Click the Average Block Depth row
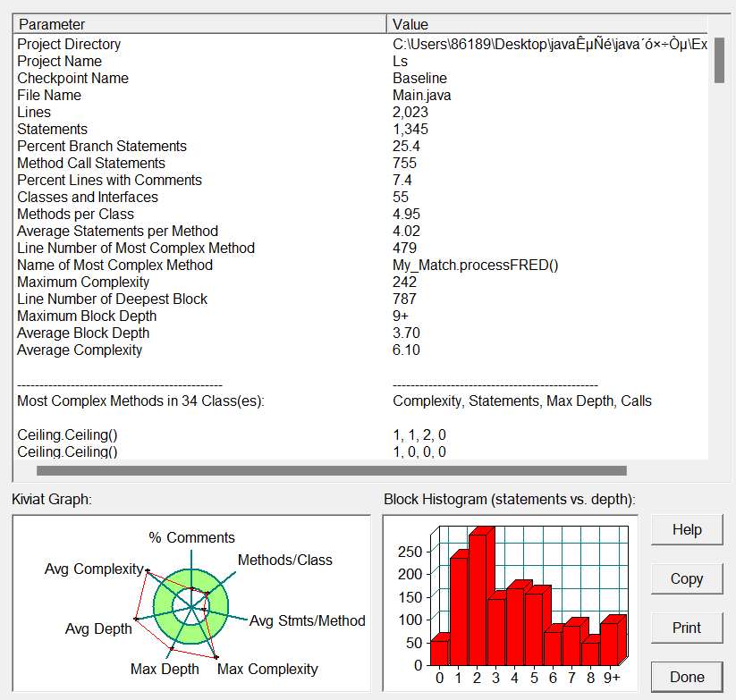This screenshot has width=736, height=700. [x=360, y=333]
